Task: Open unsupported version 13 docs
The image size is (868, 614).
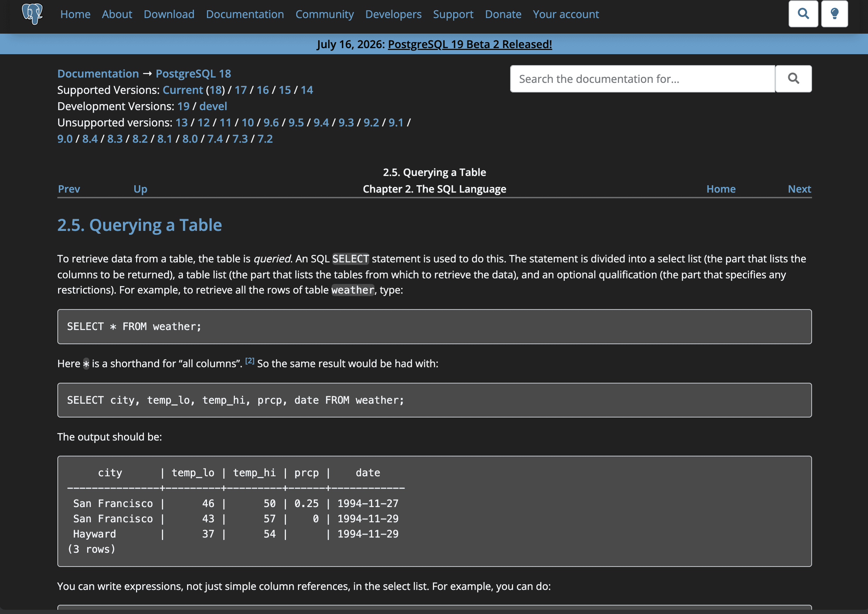Action: [181, 122]
